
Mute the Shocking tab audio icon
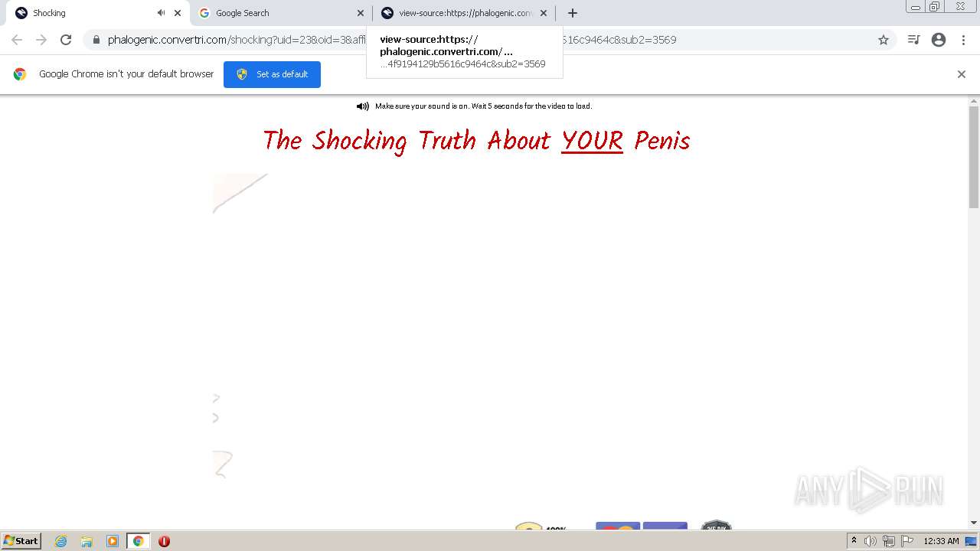(161, 13)
